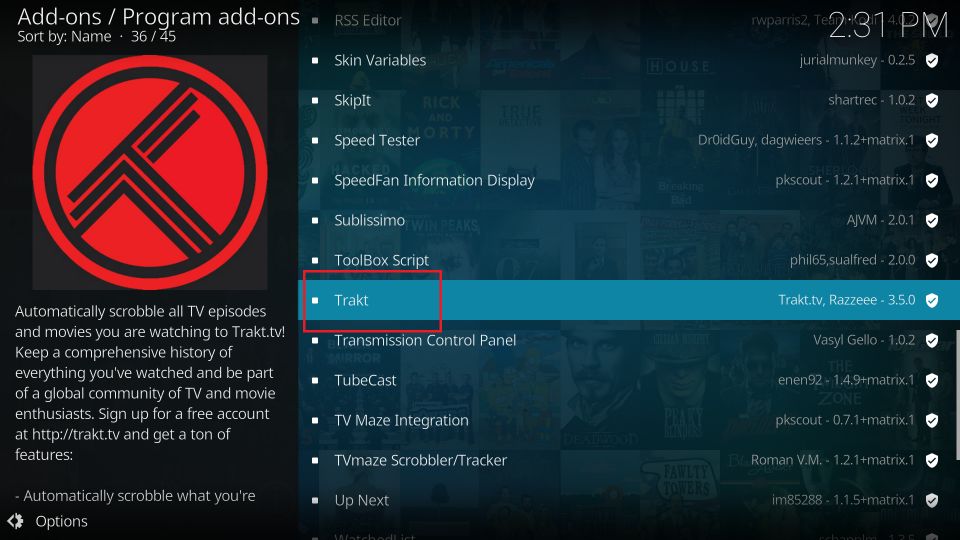Screen dimensions: 960x540
Task: Open SpeedFan Information Display add-on
Action: [x=629, y=180]
